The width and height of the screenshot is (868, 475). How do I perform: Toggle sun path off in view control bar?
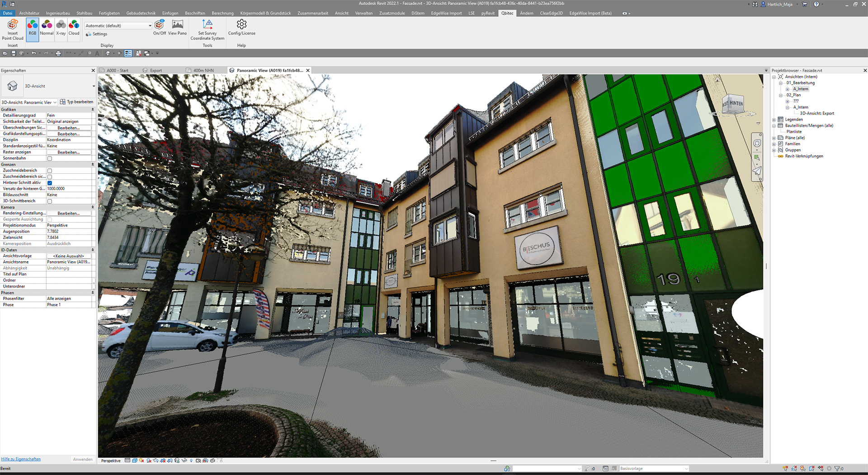(141, 461)
